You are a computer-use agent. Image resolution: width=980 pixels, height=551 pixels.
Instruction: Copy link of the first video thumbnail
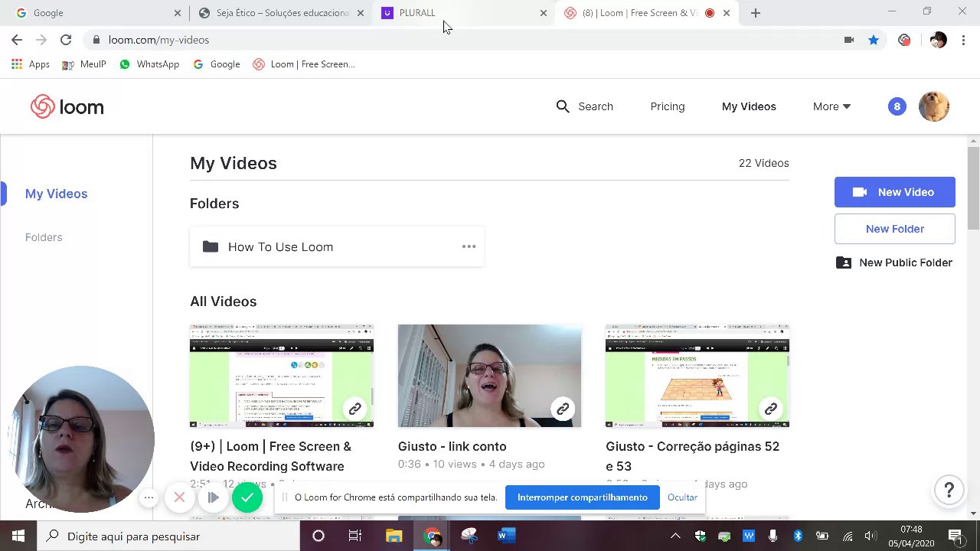click(x=354, y=409)
